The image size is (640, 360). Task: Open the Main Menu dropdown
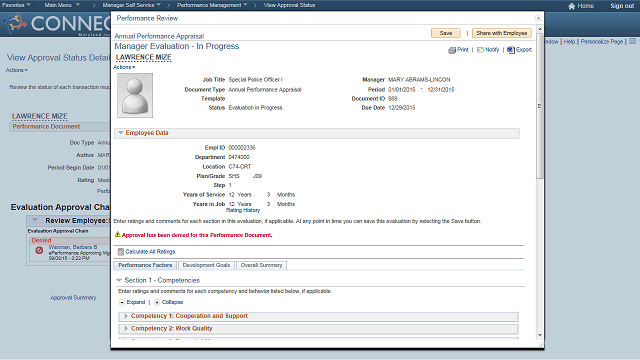tap(62, 5)
